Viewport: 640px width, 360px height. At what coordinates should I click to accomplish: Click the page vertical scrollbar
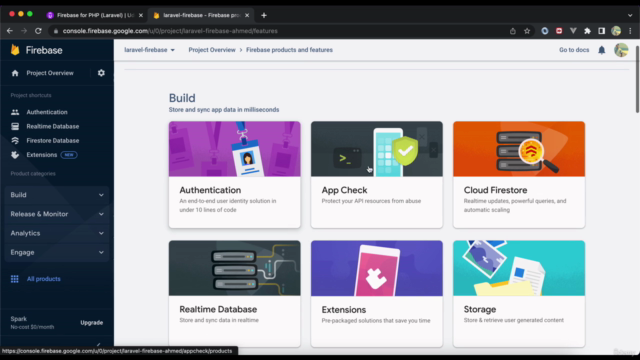coord(637,78)
